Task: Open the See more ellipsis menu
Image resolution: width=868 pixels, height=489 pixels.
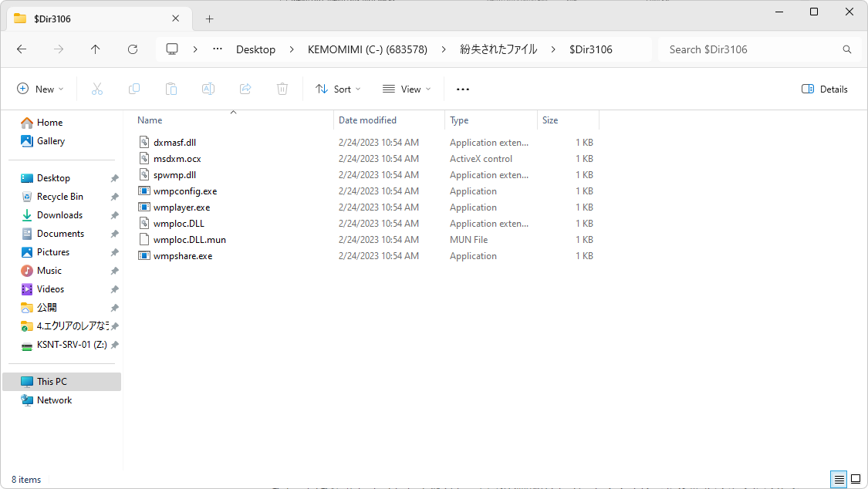Action: click(x=463, y=89)
